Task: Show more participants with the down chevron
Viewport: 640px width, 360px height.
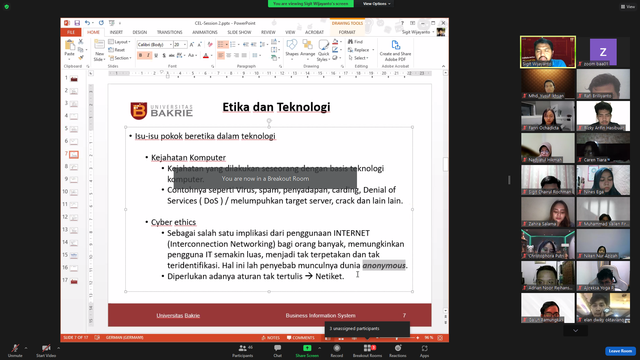Action: coord(576,331)
